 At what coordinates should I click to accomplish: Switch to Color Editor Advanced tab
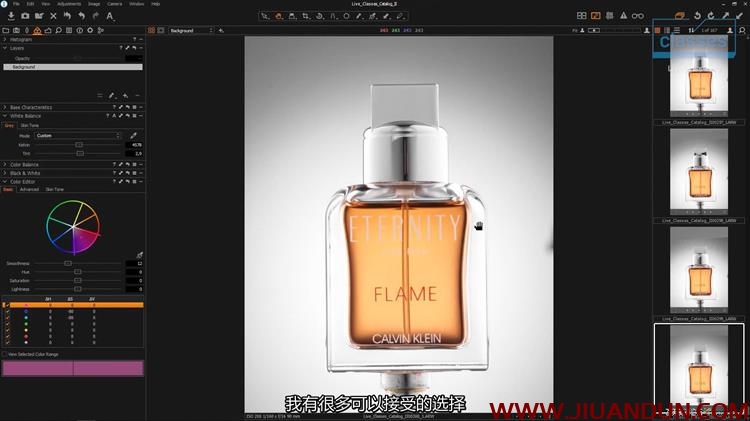coord(29,189)
